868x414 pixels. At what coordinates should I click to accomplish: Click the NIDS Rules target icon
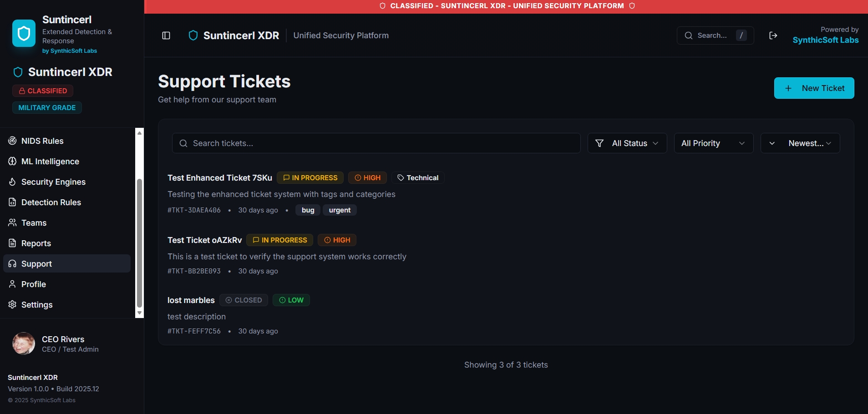[12, 141]
